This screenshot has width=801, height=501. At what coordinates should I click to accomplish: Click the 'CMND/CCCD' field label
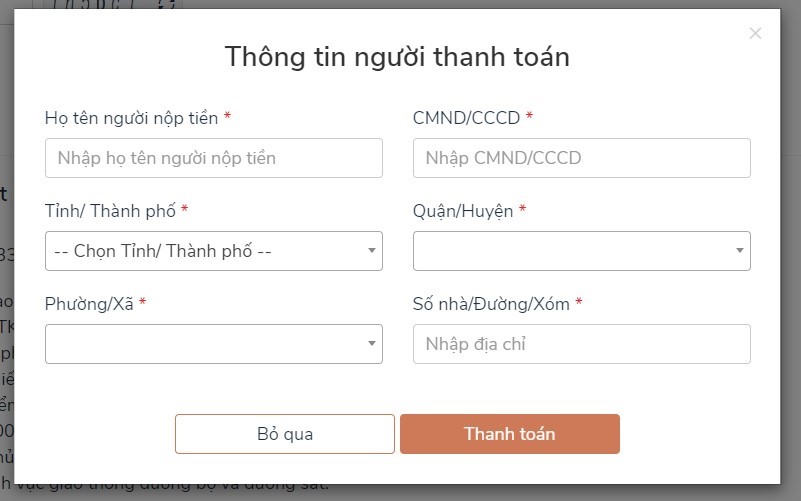(466, 118)
